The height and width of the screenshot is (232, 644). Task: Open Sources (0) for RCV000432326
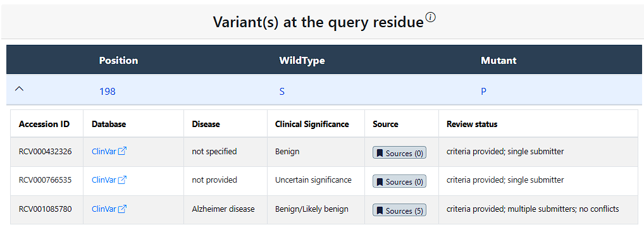click(400, 153)
